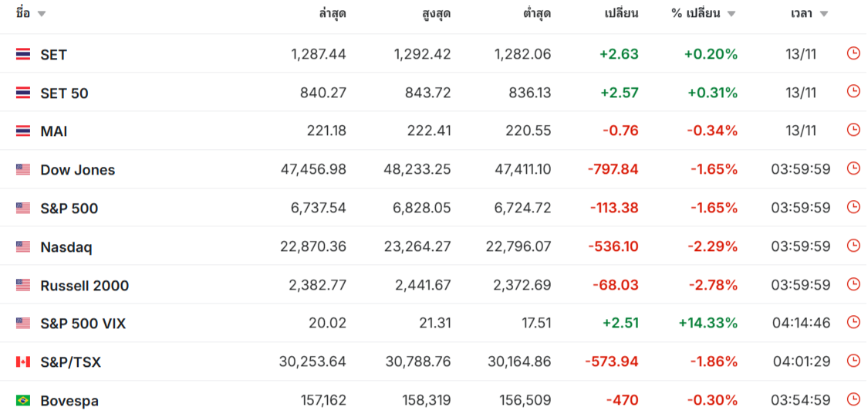The height and width of the screenshot is (414, 868).
Task: Open the sort arrow next to ชื่อ
Action: (x=42, y=14)
